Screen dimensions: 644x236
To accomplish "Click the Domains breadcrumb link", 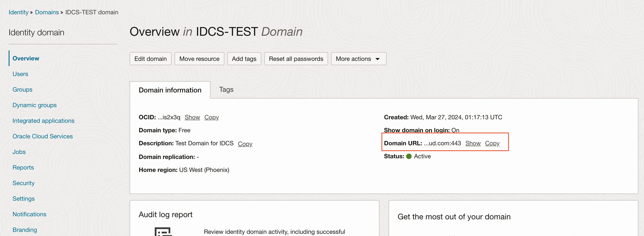I will [47, 12].
